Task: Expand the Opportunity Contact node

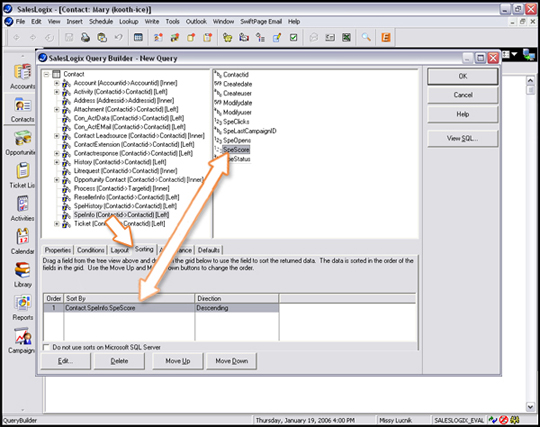Action: point(56,180)
